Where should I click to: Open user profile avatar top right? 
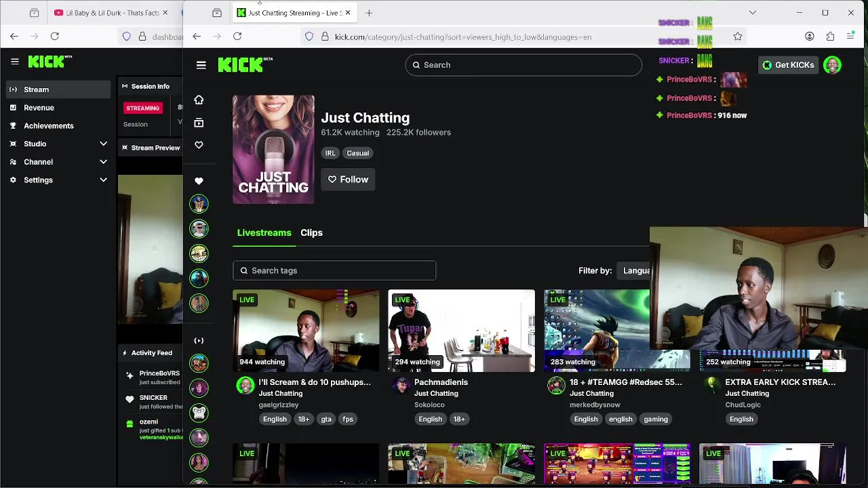click(832, 65)
